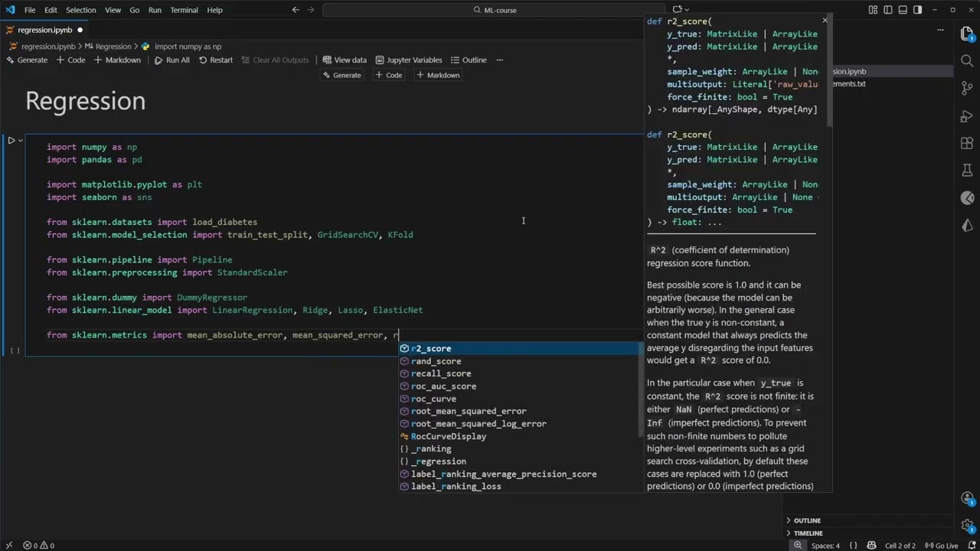980x551 pixels.
Task: Open the Run and Debug view
Action: tap(967, 116)
